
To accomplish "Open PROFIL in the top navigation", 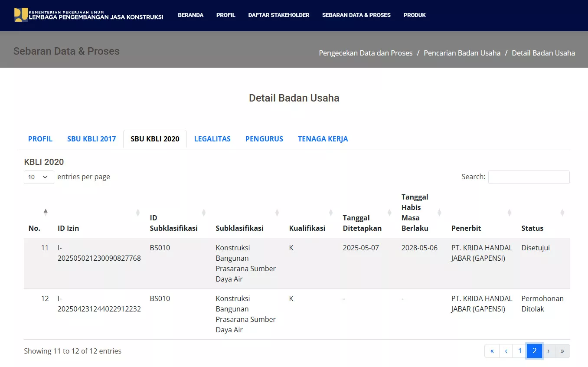I will pos(226,15).
